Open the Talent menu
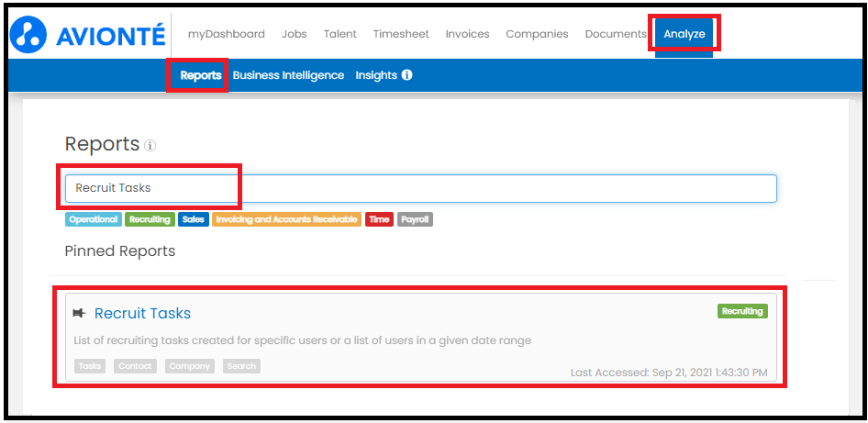Viewport: 868px width, 423px height. [339, 34]
